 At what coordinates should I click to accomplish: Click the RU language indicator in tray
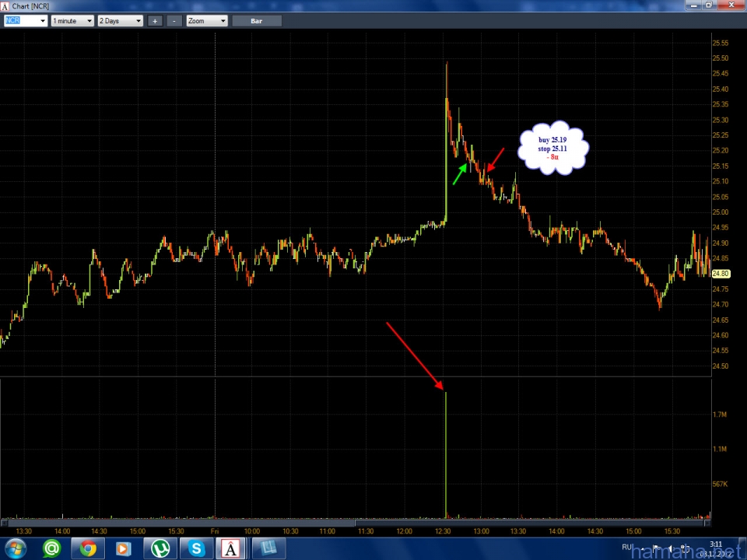(626, 547)
